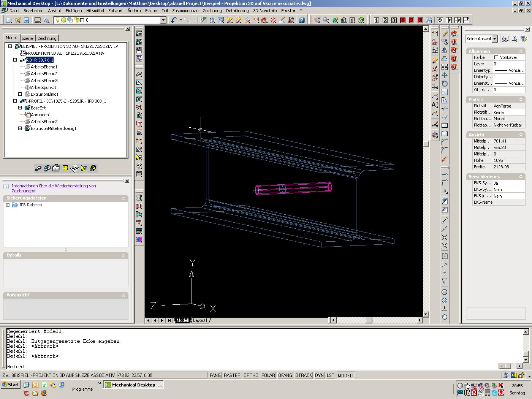This screenshot has width=532, height=399.
Task: Toggle MODELL space button
Action: [346, 375]
